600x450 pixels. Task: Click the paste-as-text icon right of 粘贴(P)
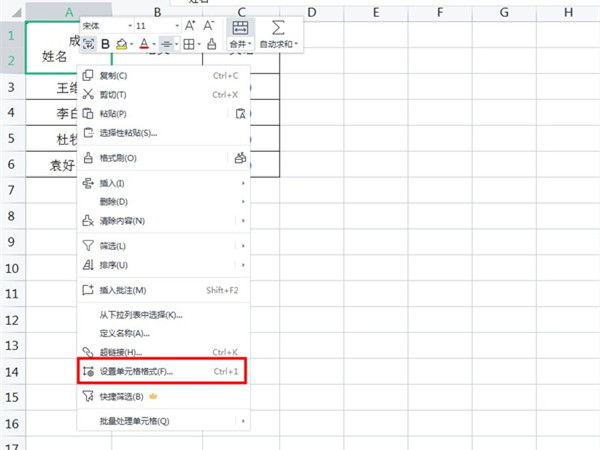[240, 113]
